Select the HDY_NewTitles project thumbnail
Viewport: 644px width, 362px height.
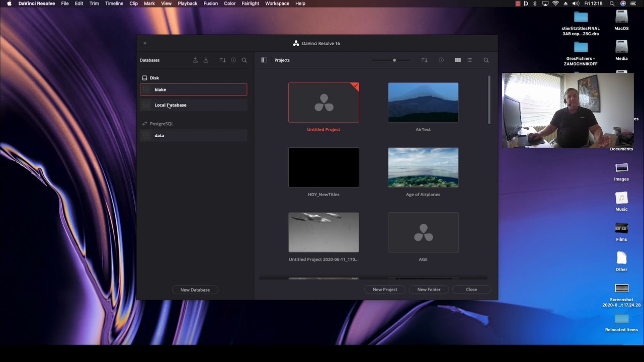tap(324, 167)
